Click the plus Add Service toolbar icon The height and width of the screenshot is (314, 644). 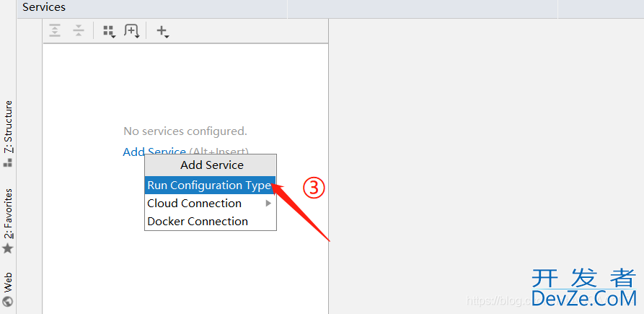[163, 31]
